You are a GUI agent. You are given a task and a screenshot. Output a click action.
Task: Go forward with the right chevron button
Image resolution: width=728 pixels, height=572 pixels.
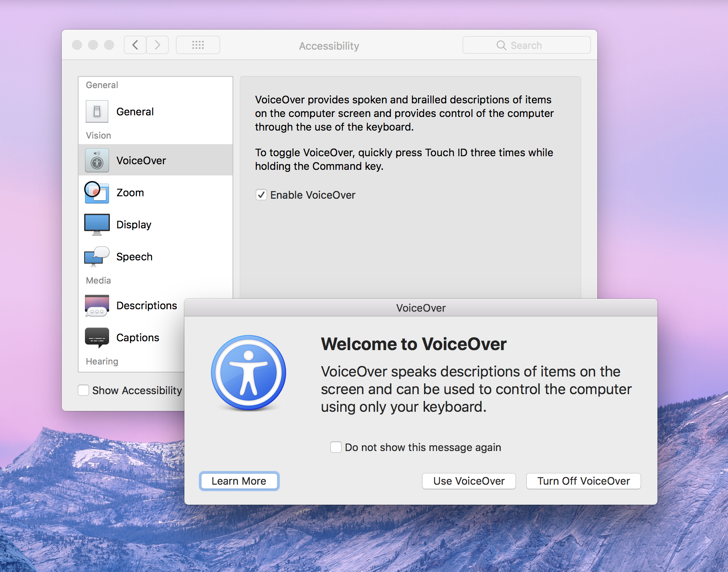tap(158, 45)
